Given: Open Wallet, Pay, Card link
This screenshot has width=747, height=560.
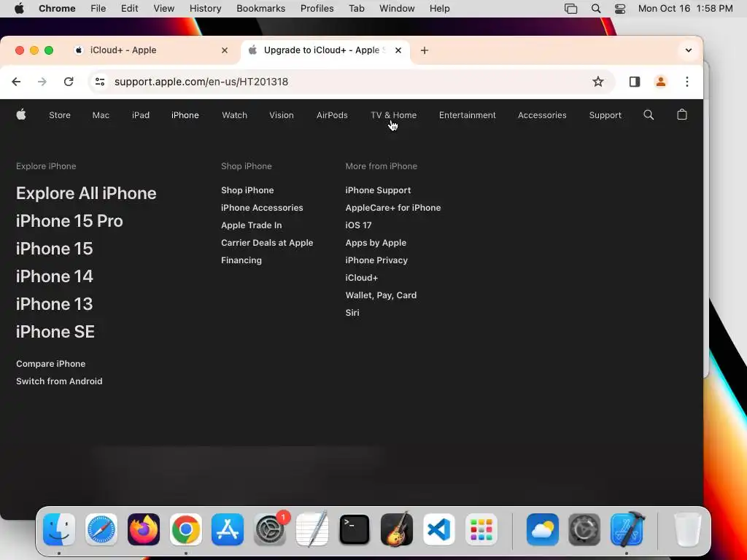Looking at the screenshot, I should 381,295.
